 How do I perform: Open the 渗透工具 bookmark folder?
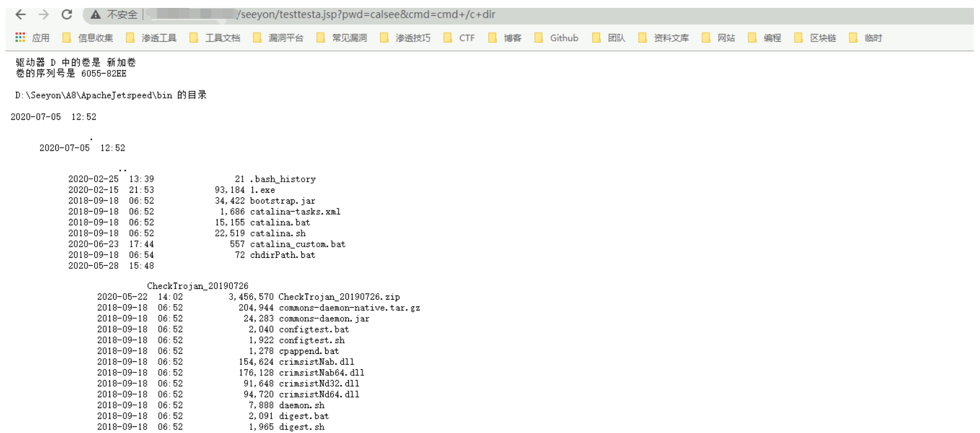tap(151, 38)
